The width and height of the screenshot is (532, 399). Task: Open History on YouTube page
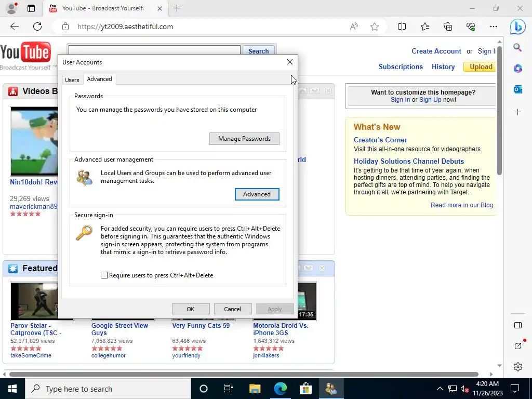(x=443, y=67)
